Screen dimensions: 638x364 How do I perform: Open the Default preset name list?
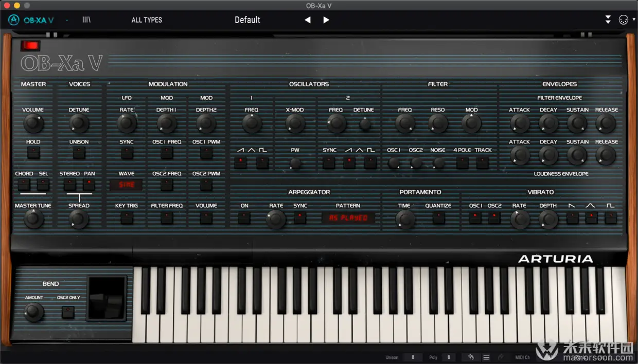[x=247, y=20]
